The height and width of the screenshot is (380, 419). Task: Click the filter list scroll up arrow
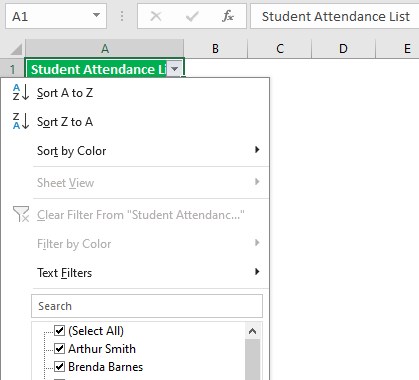coord(252,331)
